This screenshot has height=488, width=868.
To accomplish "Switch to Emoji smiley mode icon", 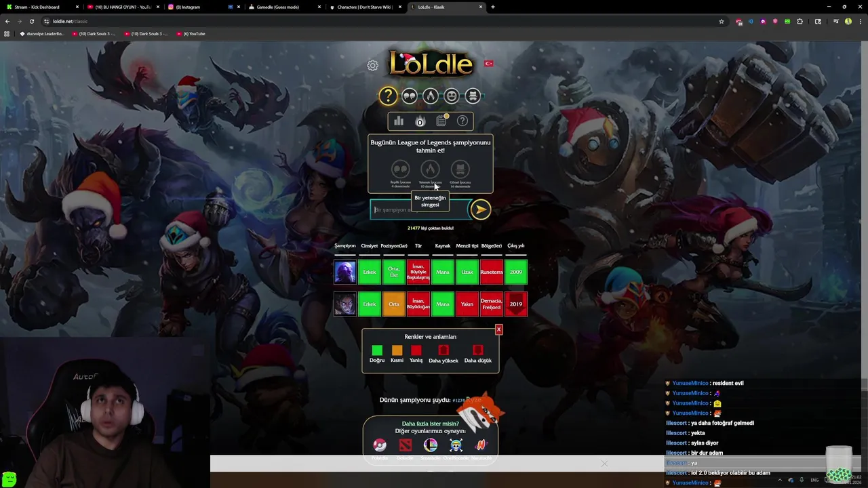I will [x=452, y=96].
